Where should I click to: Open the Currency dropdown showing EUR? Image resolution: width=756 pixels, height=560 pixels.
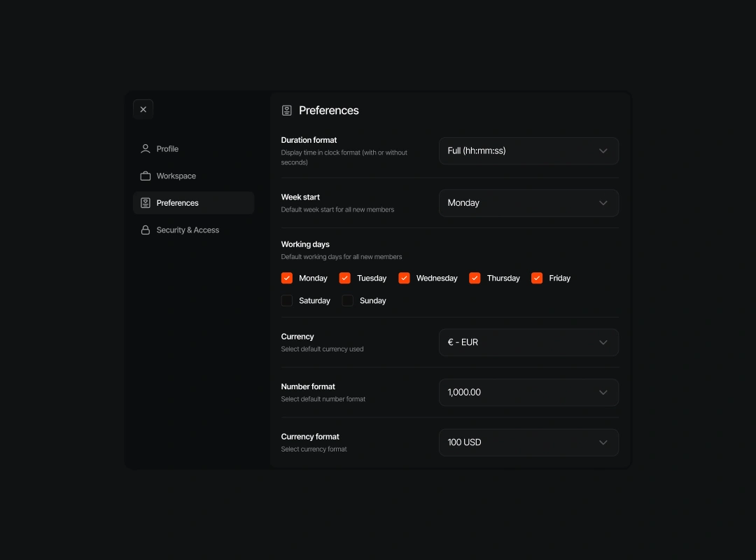528,342
